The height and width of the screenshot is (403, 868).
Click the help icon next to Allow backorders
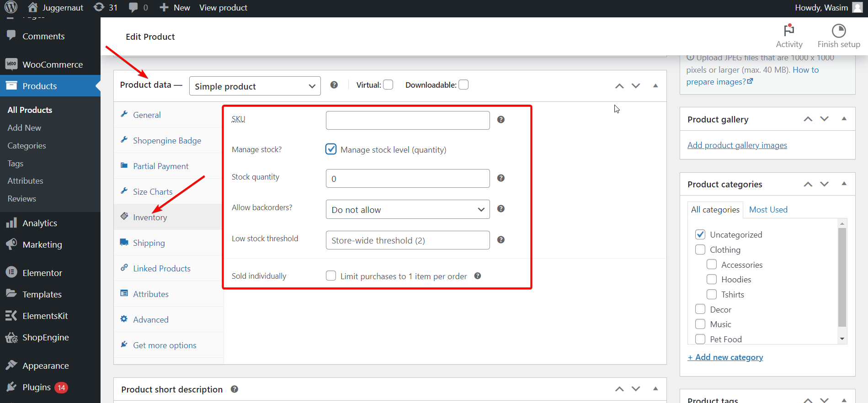point(501,209)
